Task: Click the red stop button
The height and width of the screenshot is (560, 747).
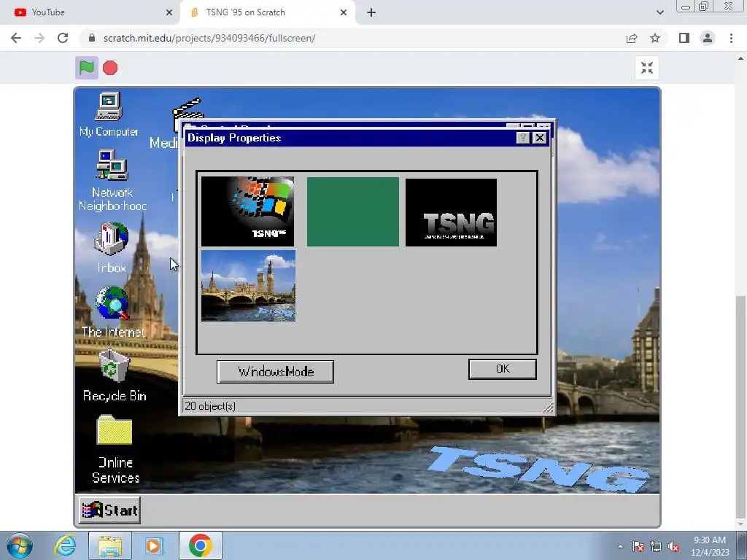Action: (110, 68)
